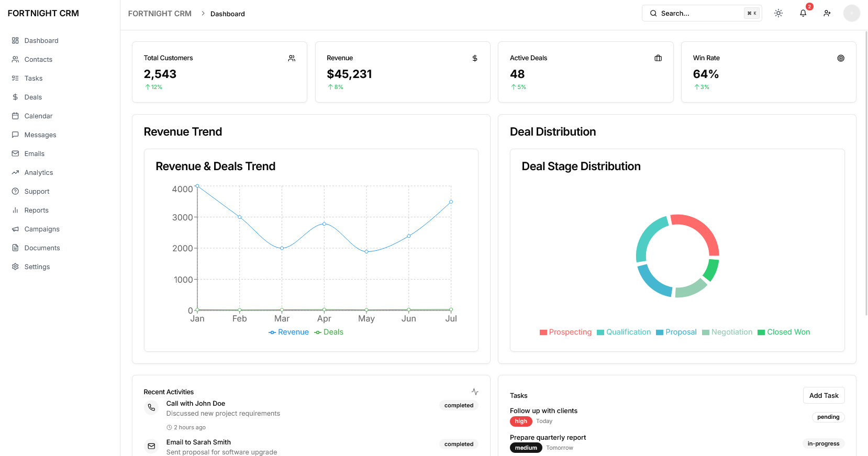
Task: Click the Contacts people icon in sidebar
Action: coord(15,59)
